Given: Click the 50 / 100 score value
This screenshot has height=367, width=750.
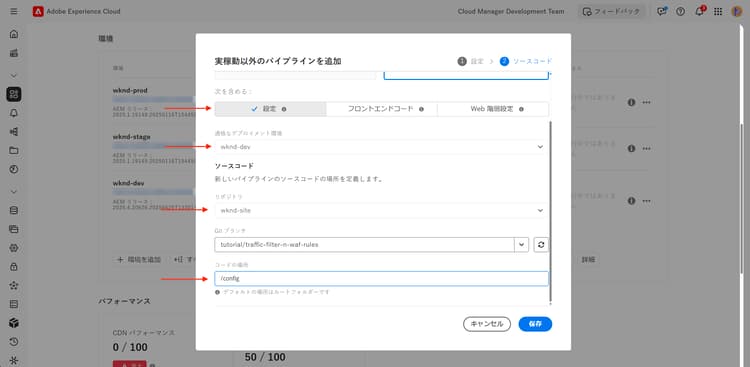Looking at the screenshot, I should (265, 357).
